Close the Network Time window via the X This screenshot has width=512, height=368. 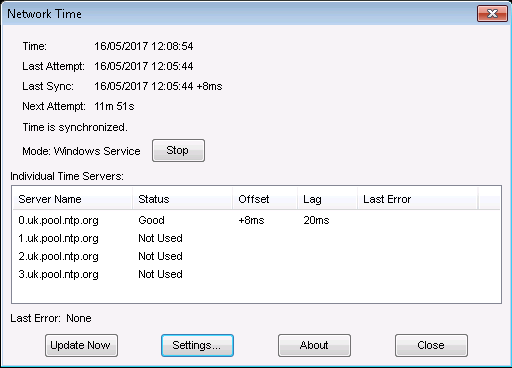(x=492, y=14)
